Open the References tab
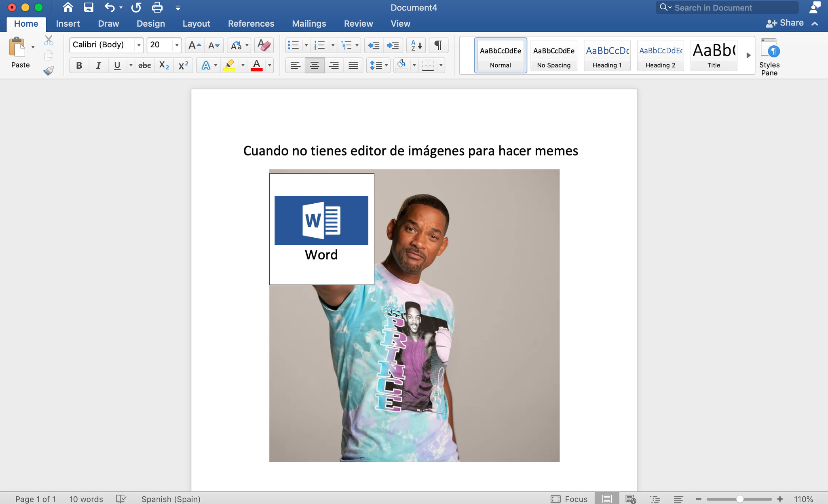Image resolution: width=828 pixels, height=504 pixels. [251, 23]
